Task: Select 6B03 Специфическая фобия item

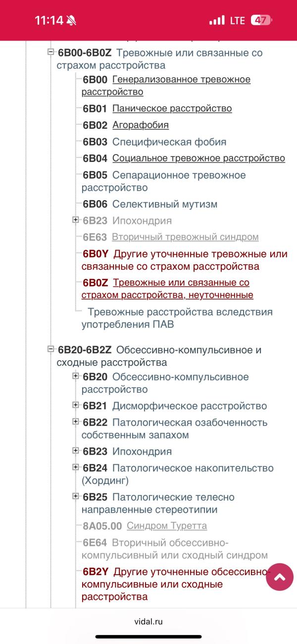Action: click(154, 142)
